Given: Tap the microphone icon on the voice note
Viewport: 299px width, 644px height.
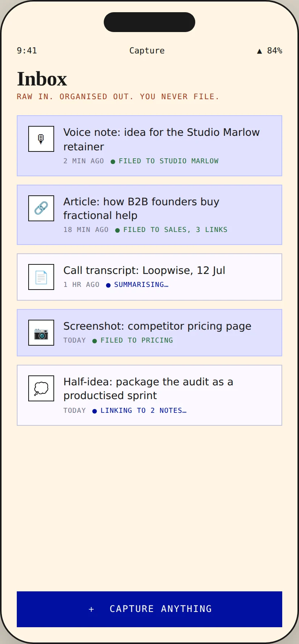Looking at the screenshot, I should tap(41, 139).
